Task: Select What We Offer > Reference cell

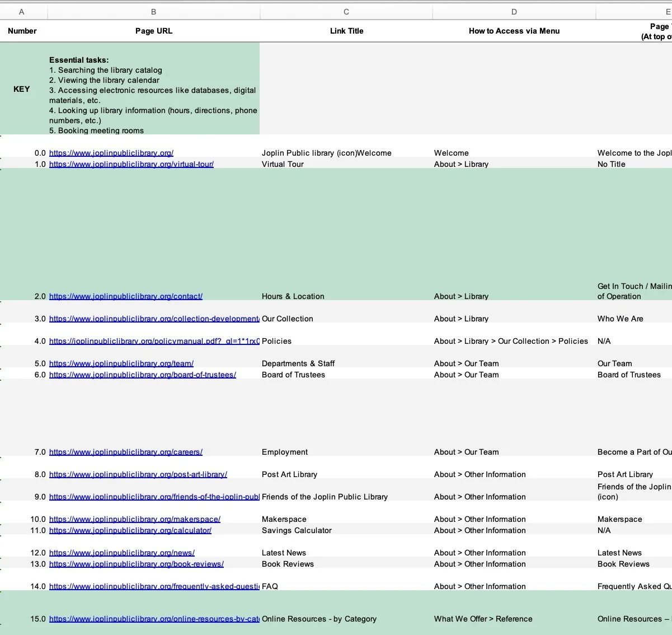Action: point(514,607)
